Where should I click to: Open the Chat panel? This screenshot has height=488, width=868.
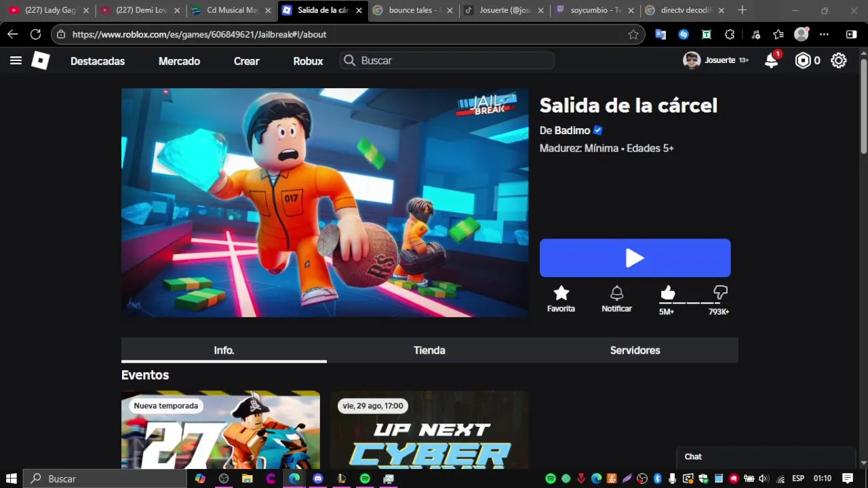tap(766, 457)
